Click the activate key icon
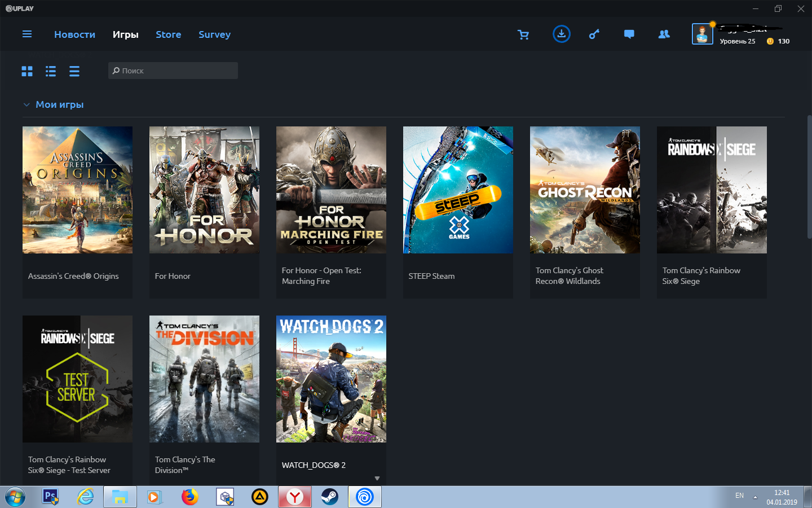 (x=594, y=34)
